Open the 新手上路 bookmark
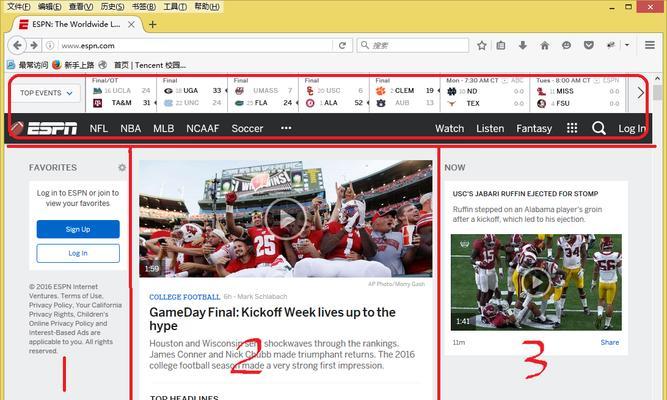 pyautogui.click(x=73, y=65)
